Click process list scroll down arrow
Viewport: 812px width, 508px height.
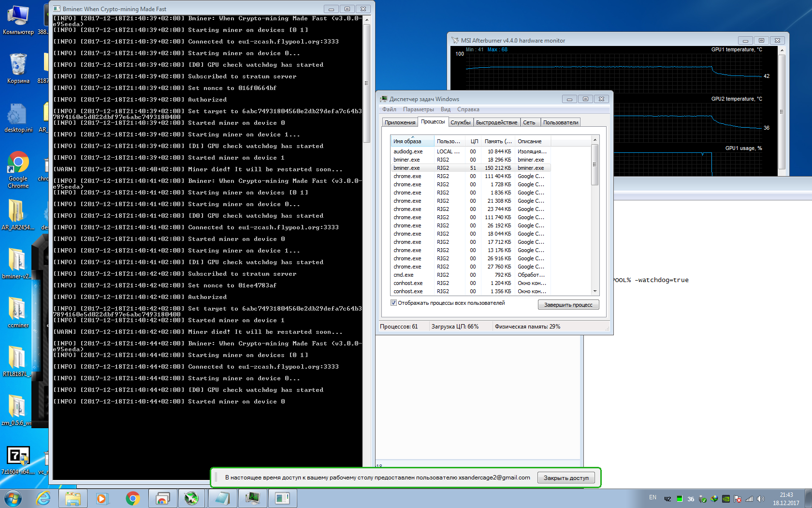click(x=595, y=291)
